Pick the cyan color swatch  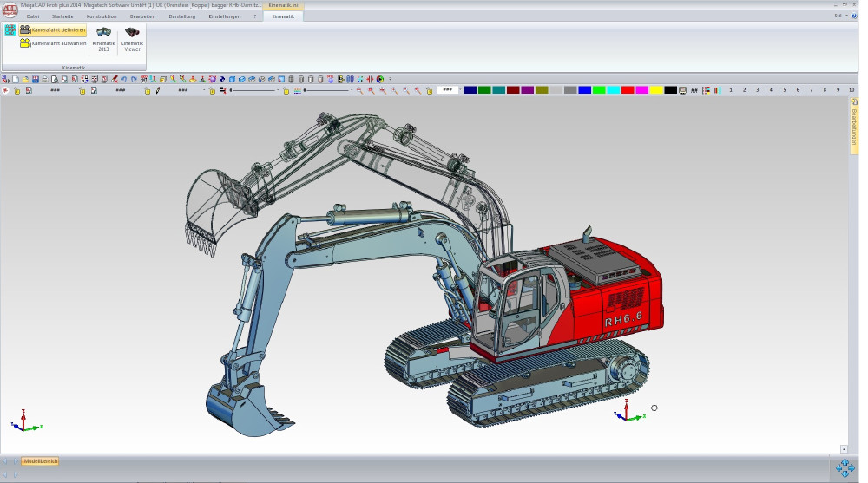tap(614, 89)
